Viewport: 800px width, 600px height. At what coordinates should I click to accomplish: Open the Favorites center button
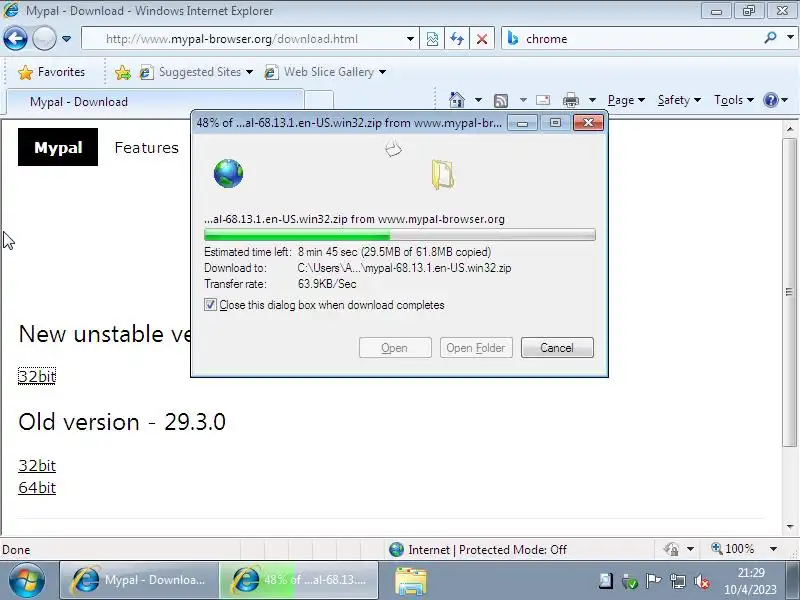click(51, 72)
